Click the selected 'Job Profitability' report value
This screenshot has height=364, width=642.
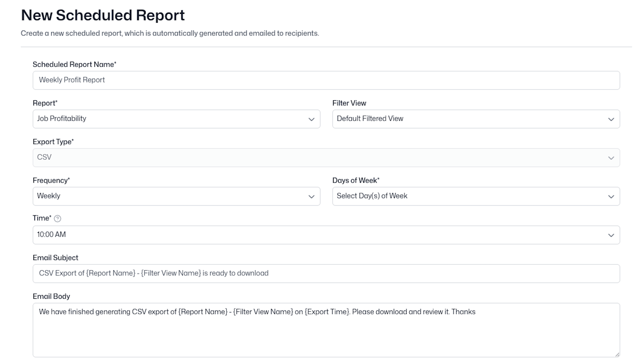[x=62, y=119]
